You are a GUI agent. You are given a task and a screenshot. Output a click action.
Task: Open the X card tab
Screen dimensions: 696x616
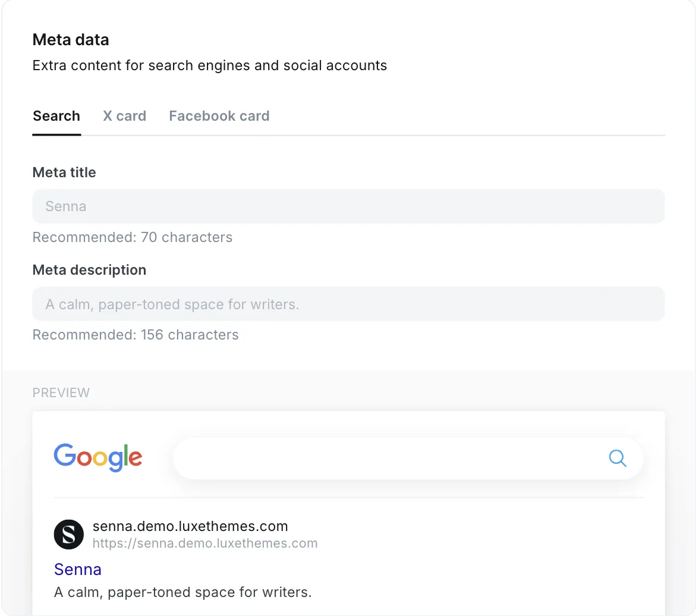pos(124,116)
